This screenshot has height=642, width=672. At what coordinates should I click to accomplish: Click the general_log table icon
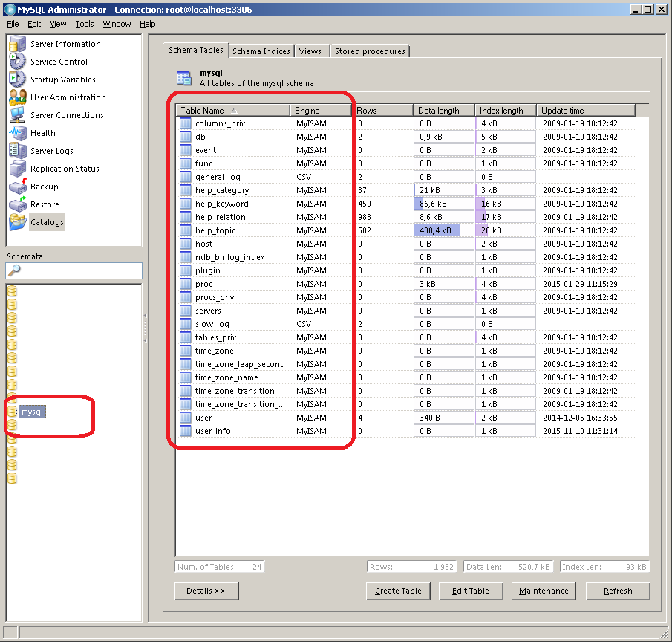click(185, 177)
